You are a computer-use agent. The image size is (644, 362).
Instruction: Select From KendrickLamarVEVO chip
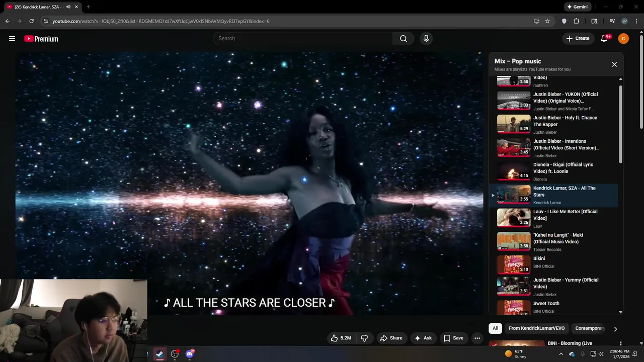pyautogui.click(x=536, y=328)
